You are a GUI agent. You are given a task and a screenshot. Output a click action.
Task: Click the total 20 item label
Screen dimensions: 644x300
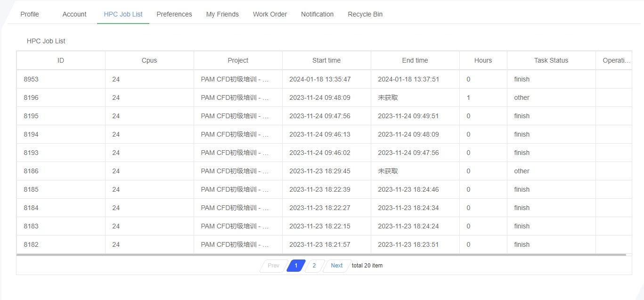pos(367,266)
